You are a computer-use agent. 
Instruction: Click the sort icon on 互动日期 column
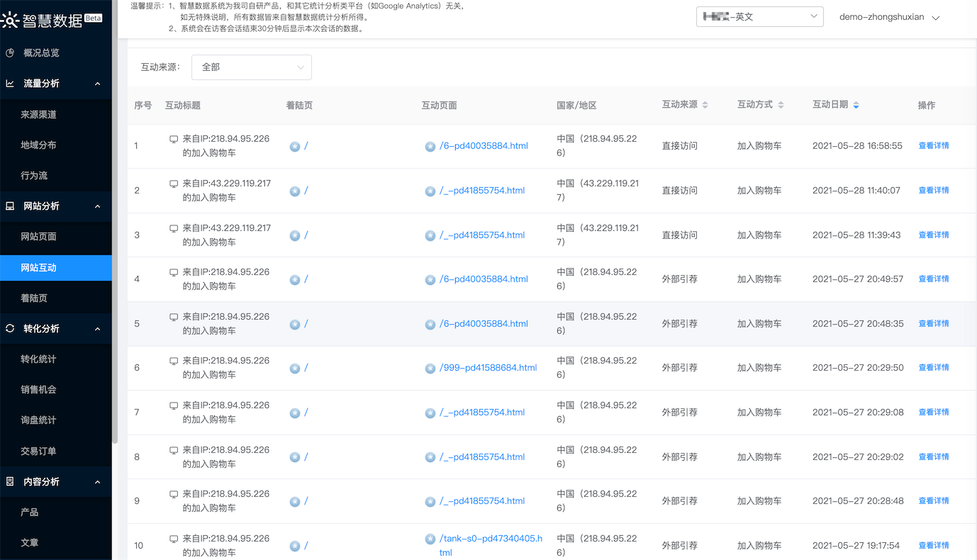point(856,105)
